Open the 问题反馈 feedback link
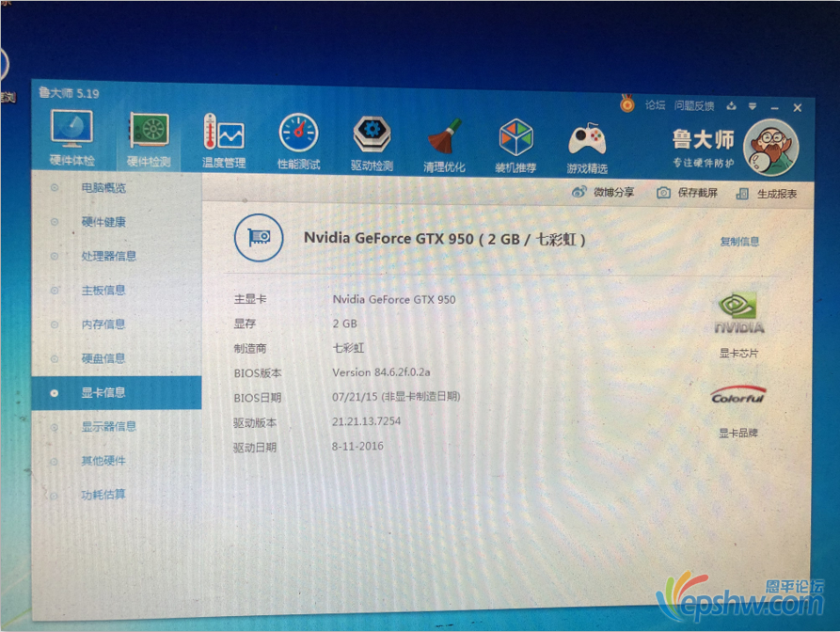Screen dimensions: 840x632 point(694,106)
